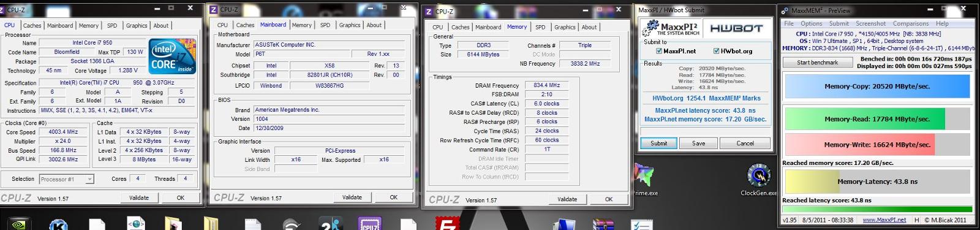The height and width of the screenshot is (230, 980).
Task: Click the processor Name field Intel Core i7 950
Action: pos(92,43)
